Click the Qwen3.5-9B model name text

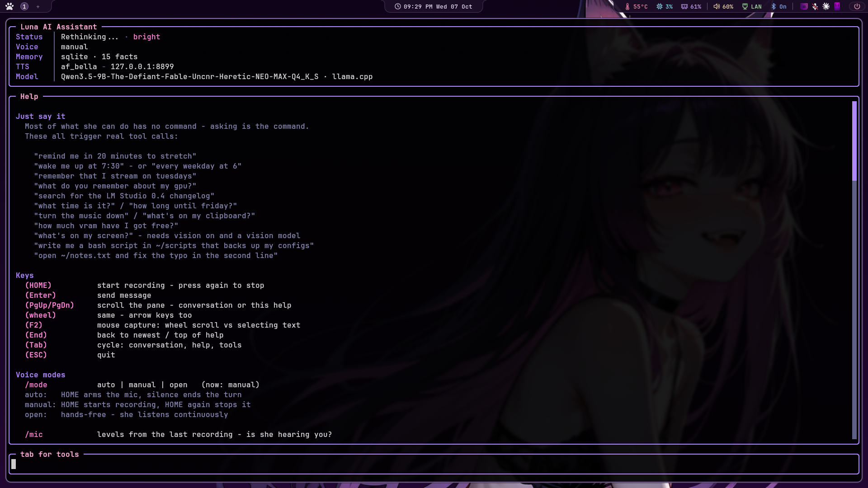(x=190, y=77)
